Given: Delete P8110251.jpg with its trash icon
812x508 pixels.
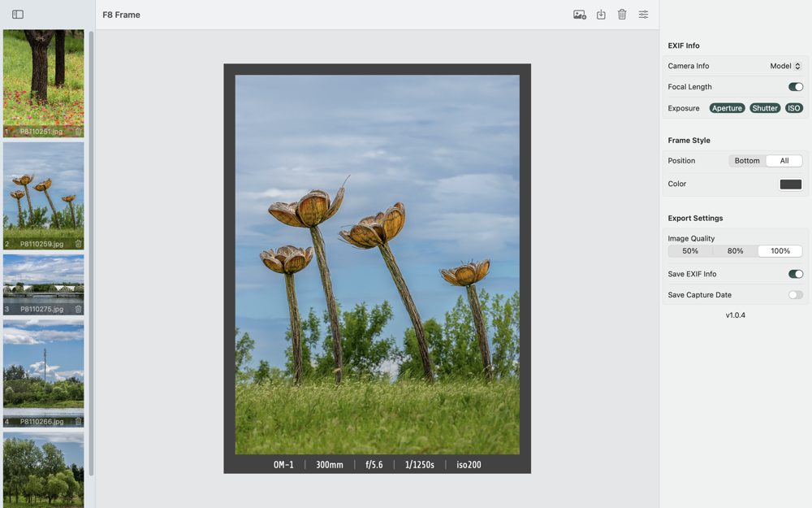Looking at the screenshot, I should tap(78, 132).
